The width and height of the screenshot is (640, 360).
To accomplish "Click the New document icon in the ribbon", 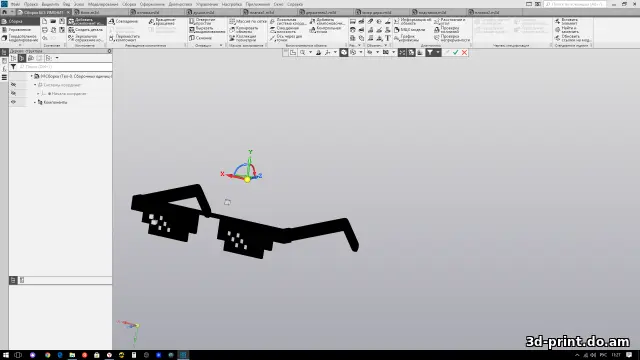I will click(x=44, y=21).
